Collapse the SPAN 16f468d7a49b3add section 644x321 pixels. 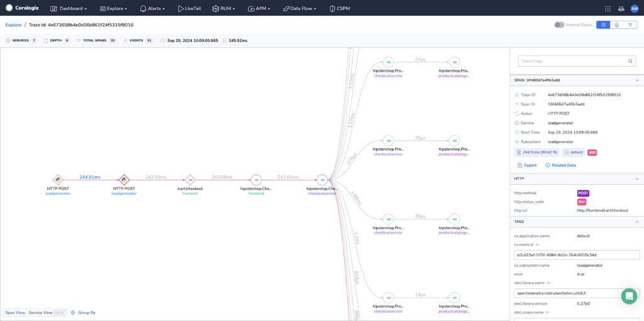tap(637, 80)
